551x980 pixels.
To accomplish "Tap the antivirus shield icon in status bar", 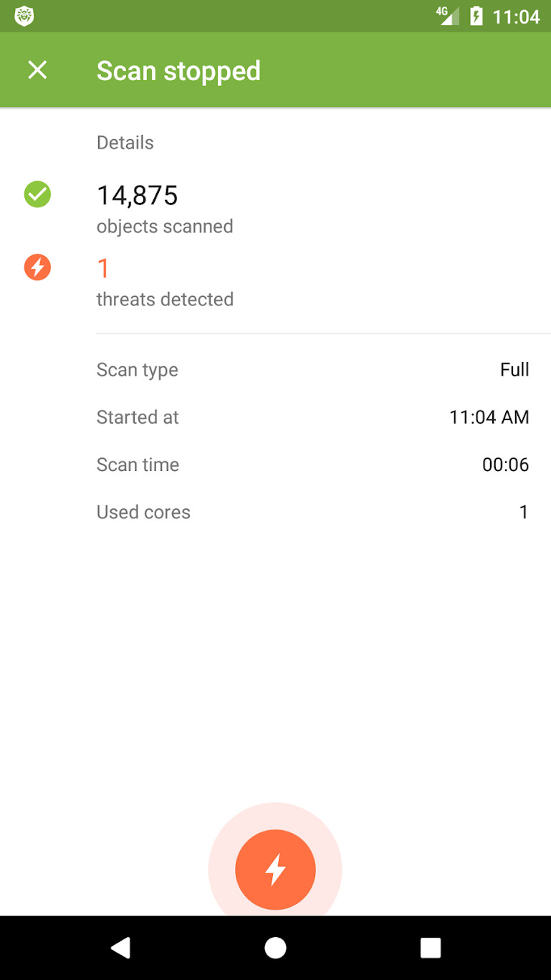I will (x=24, y=16).
